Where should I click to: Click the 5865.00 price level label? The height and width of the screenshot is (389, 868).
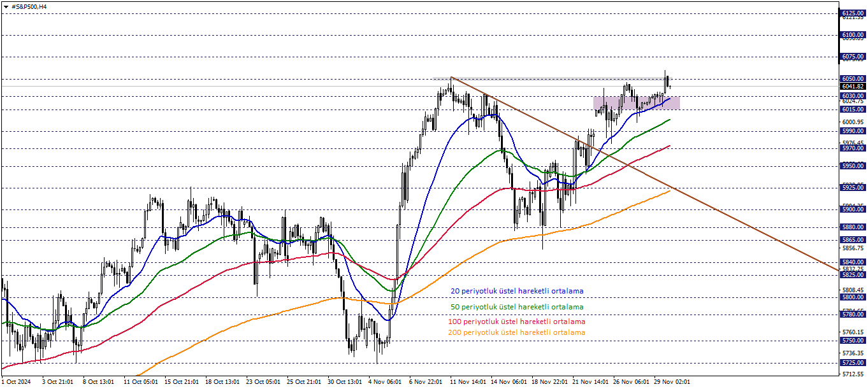[852, 240]
